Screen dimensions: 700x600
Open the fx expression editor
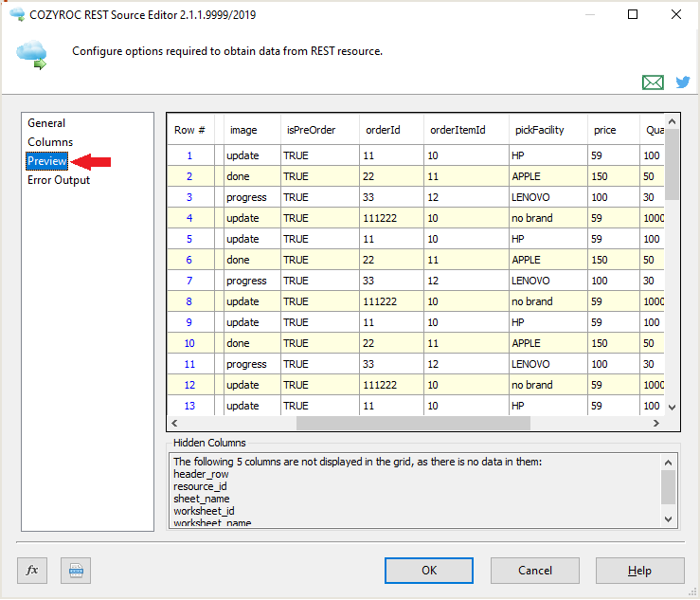coord(32,570)
